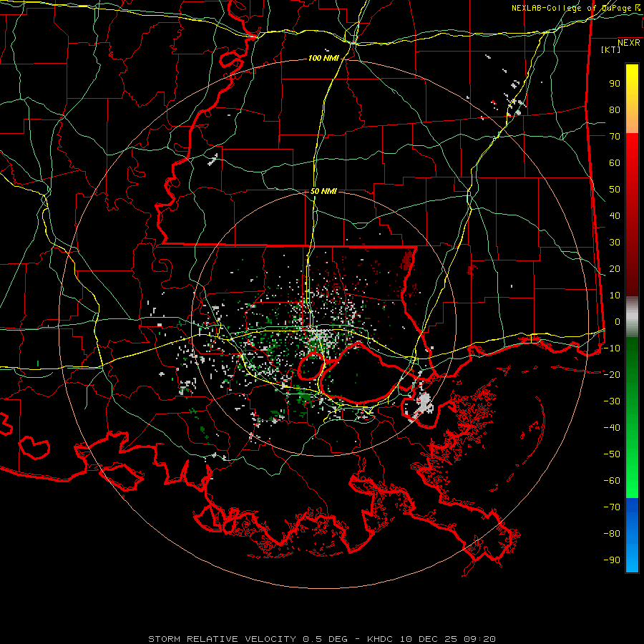Click the 50 NMI range ring label

tap(323, 191)
